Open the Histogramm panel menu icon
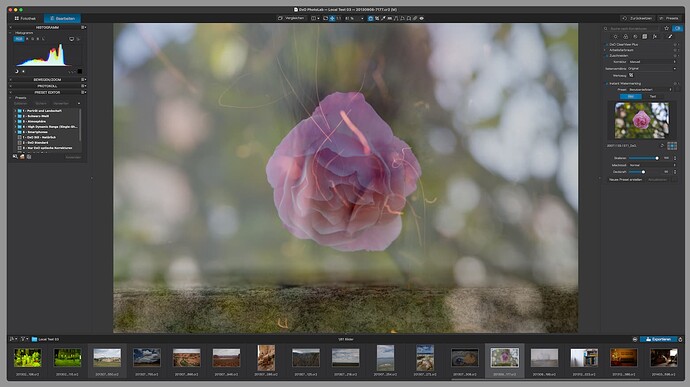Screen dimensions: 690x387 [83, 27]
